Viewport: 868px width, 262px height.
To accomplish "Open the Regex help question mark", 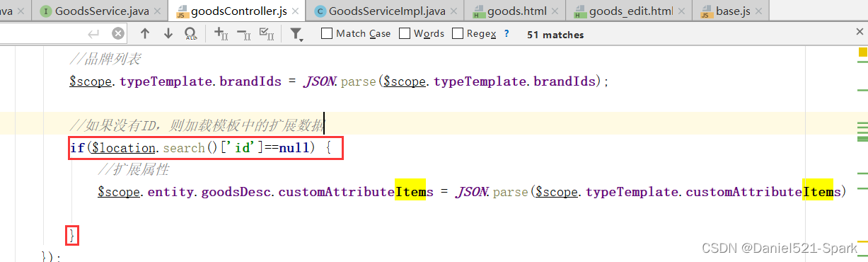I will [x=507, y=33].
